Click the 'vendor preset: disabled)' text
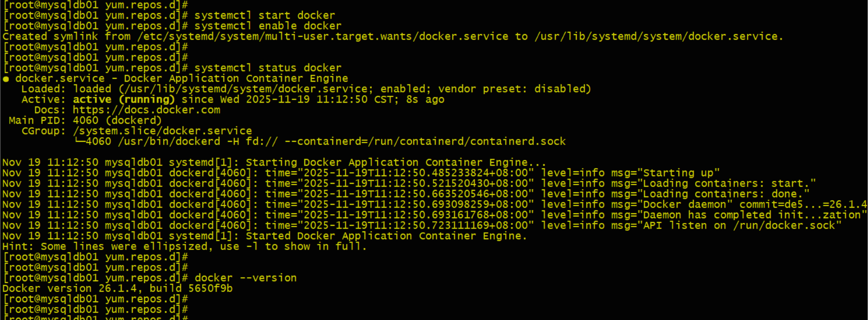The width and height of the screenshot is (868, 320). click(x=514, y=89)
